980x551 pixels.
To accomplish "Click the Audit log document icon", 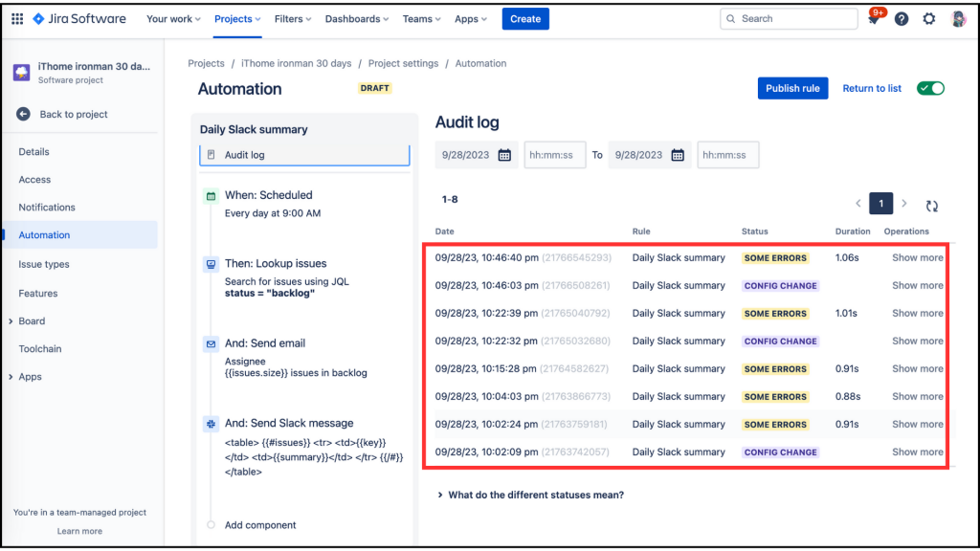I will coord(212,155).
